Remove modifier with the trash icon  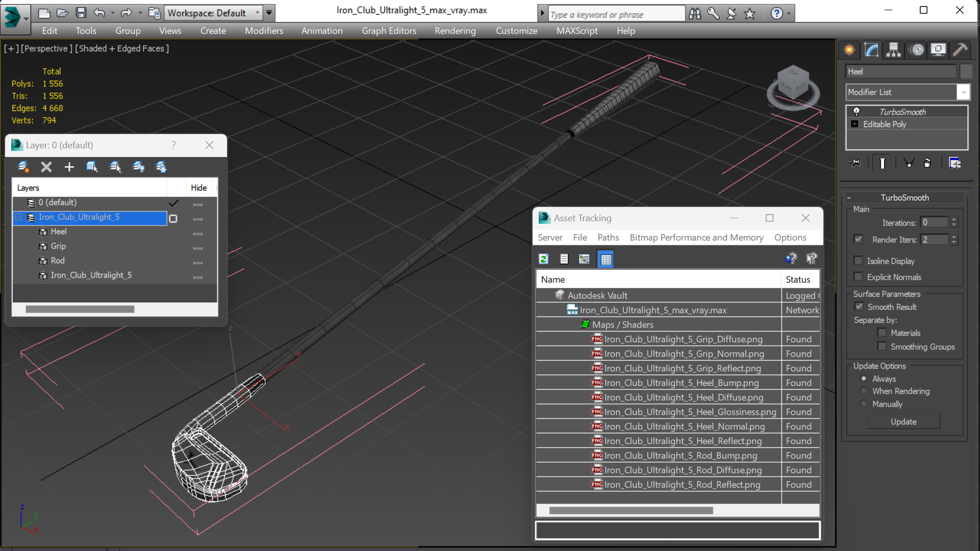coord(927,163)
